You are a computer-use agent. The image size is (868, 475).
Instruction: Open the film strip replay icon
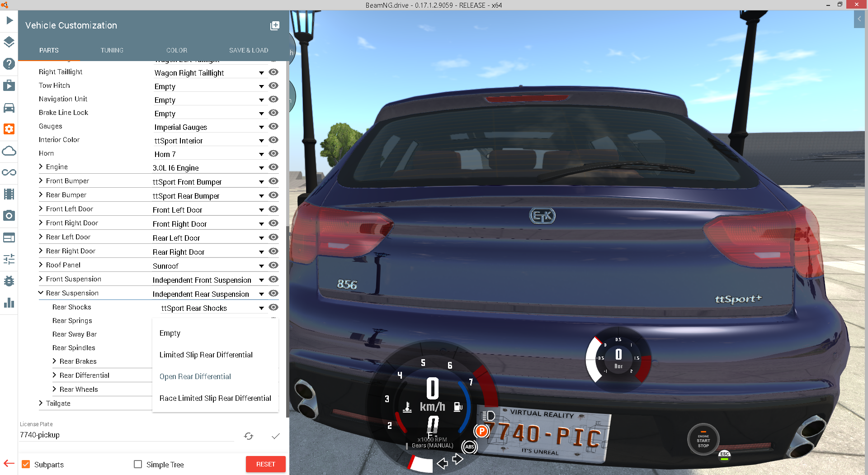point(9,194)
